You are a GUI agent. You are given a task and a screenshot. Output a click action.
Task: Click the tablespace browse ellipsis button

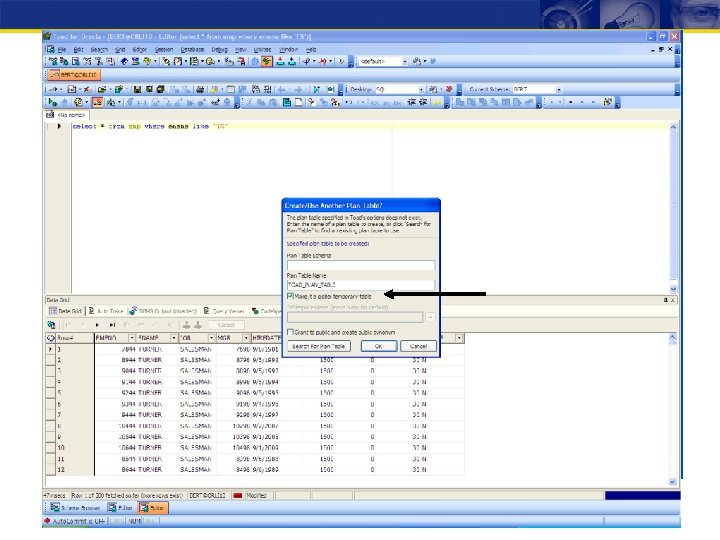[430, 317]
